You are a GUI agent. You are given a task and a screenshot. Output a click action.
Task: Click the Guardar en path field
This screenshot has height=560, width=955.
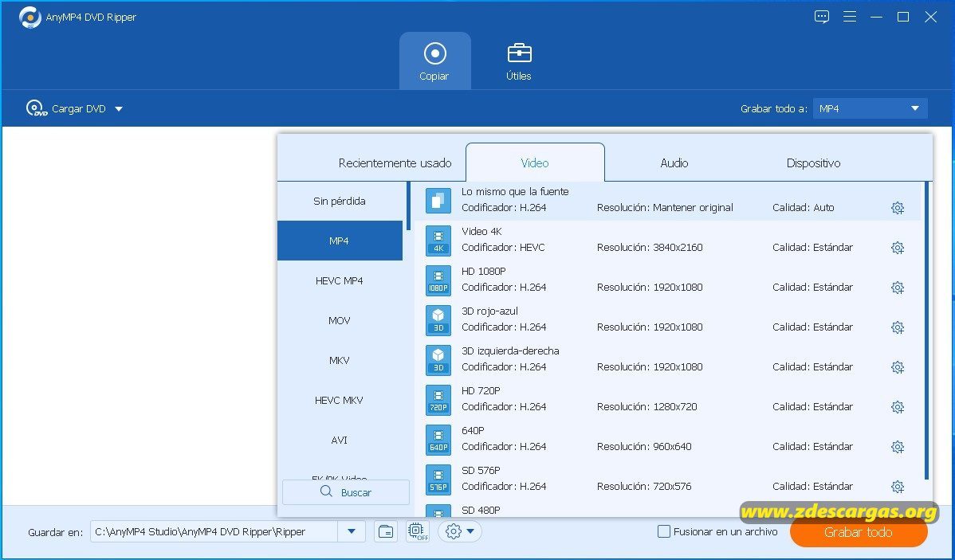click(214, 531)
